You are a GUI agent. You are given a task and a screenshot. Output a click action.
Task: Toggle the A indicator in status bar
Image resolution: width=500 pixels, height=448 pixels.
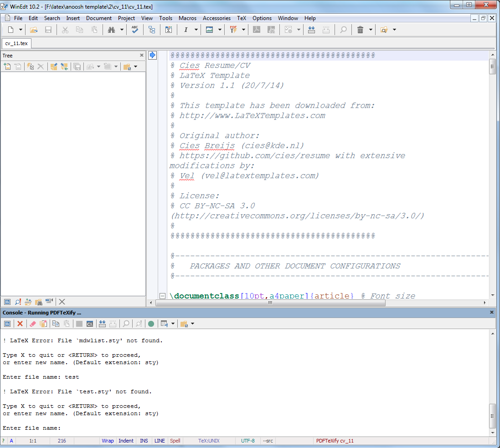(x=11, y=441)
